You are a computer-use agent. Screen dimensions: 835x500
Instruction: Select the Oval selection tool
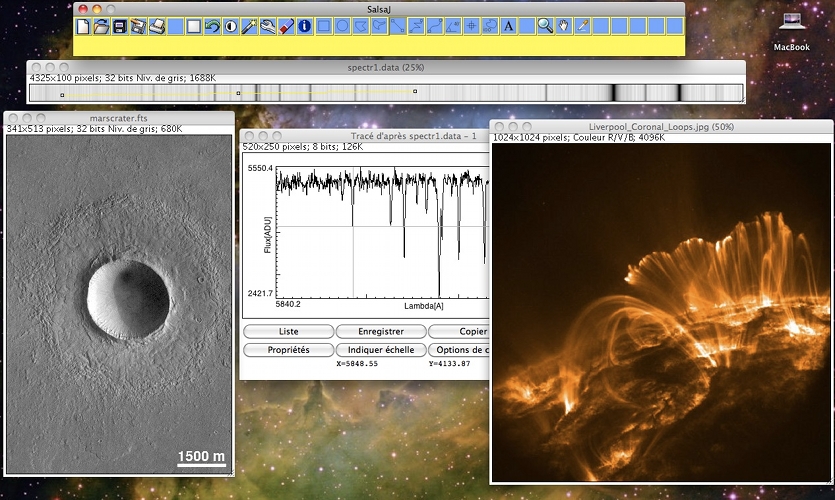342,27
